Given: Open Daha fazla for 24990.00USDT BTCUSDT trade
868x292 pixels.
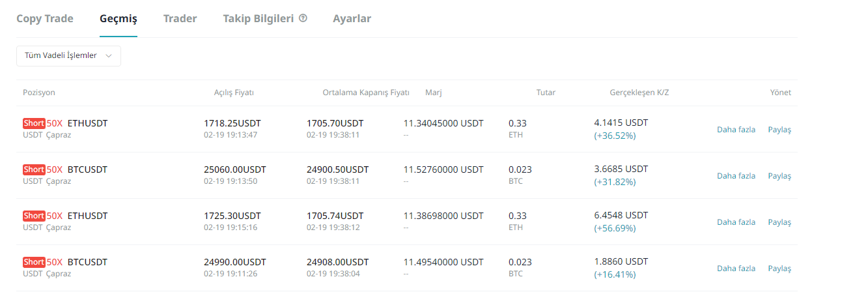Looking at the screenshot, I should (736, 269).
